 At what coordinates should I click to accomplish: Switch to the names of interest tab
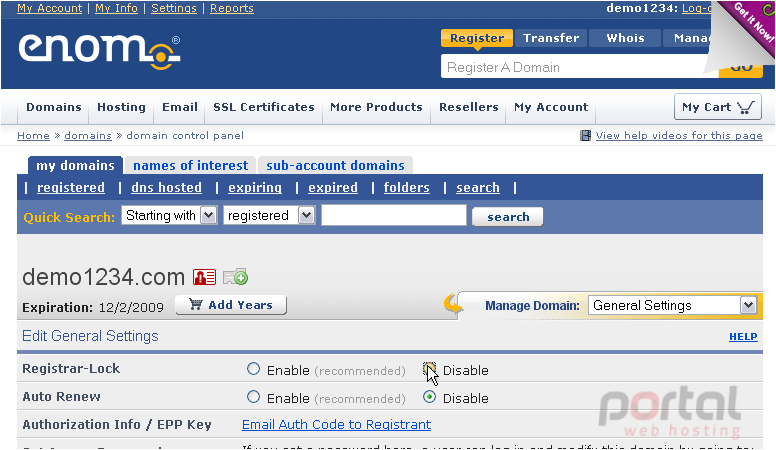(x=191, y=165)
